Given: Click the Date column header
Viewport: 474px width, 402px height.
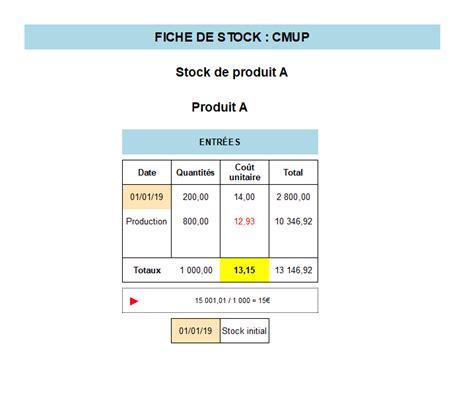Looking at the screenshot, I should coord(147,172).
